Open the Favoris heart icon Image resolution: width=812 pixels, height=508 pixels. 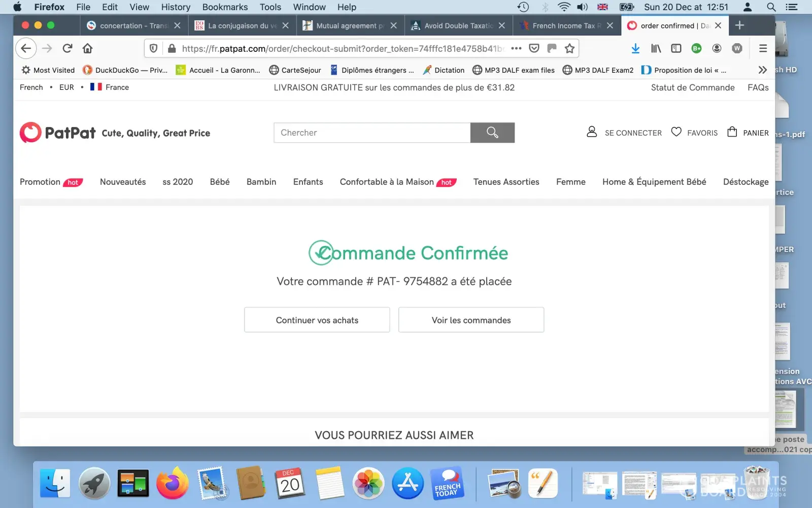click(676, 132)
